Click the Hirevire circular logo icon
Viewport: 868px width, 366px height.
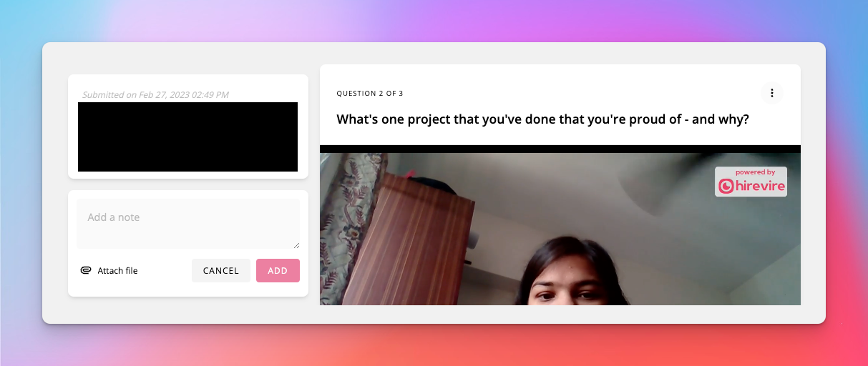click(726, 186)
